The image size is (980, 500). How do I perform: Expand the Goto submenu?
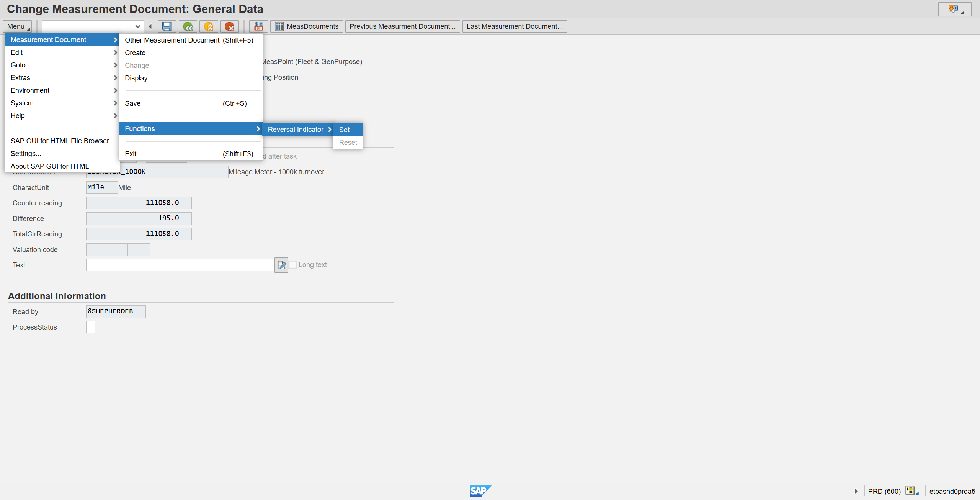pyautogui.click(x=62, y=65)
